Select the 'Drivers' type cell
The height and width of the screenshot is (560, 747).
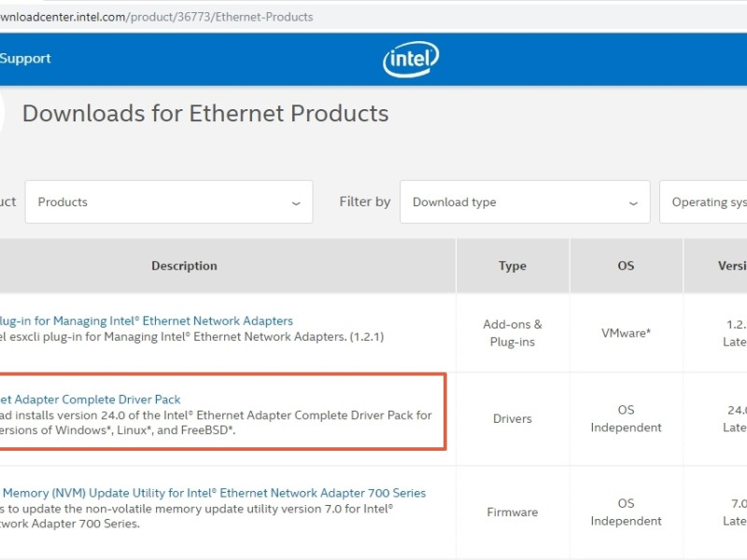pyautogui.click(x=513, y=418)
